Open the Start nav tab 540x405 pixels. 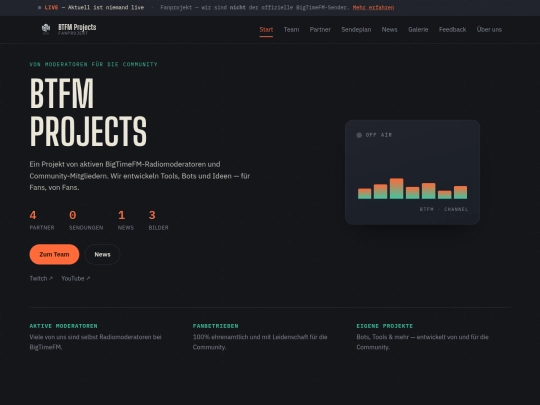coord(266,30)
